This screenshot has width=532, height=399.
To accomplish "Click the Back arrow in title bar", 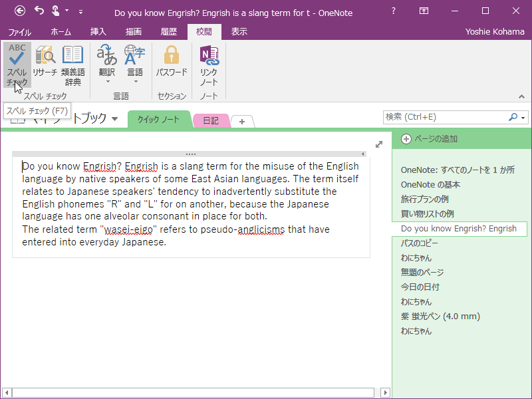I will [20, 11].
